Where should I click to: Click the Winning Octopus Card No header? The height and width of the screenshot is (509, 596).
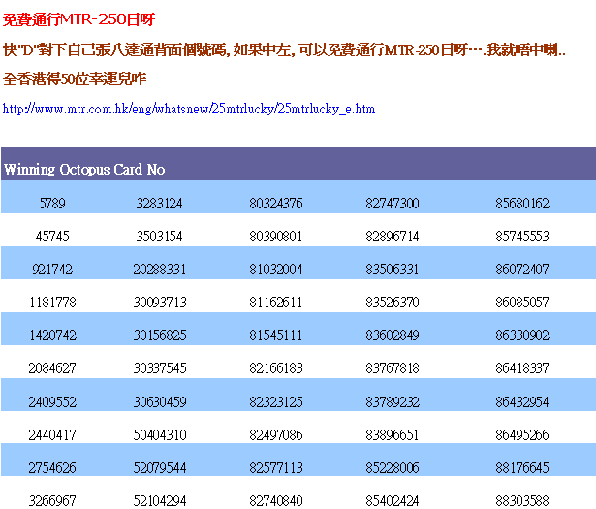click(84, 170)
